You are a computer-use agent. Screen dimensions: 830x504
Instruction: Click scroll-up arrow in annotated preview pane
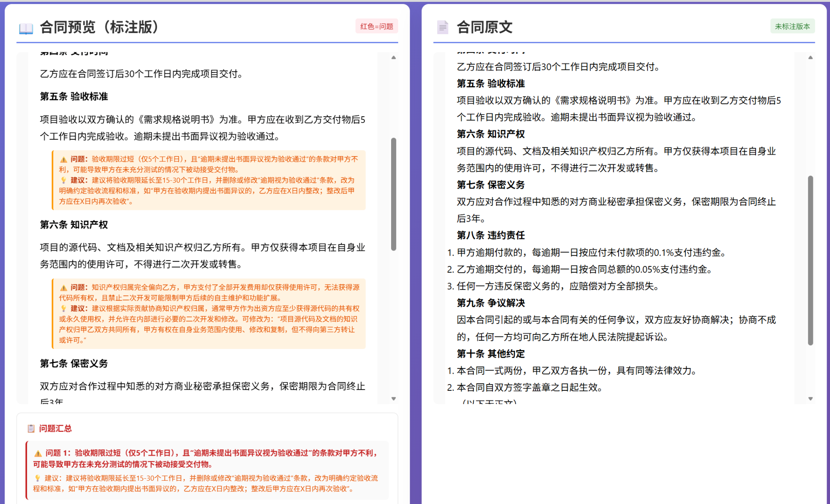click(394, 57)
